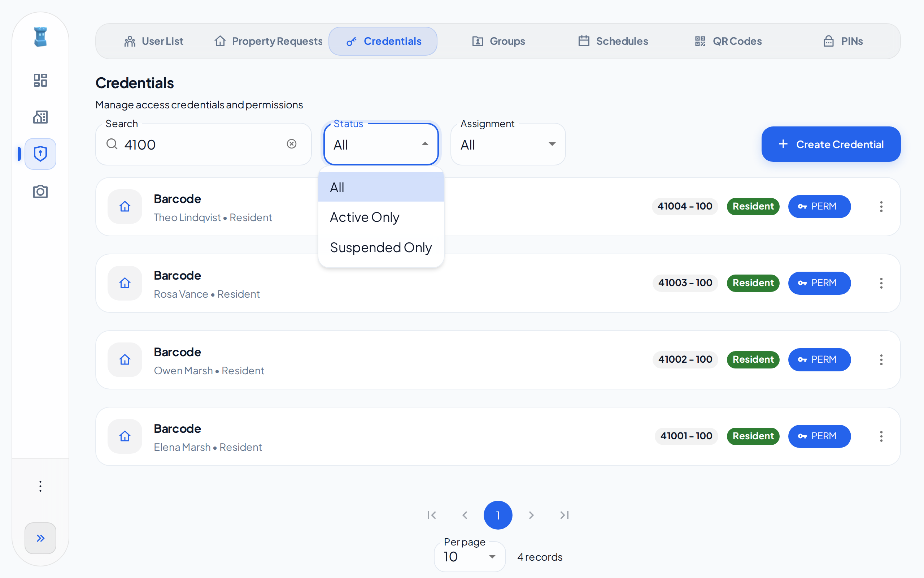Screen dimensions: 924x578
Task: Click page 1 pagination button
Action: 498,515
